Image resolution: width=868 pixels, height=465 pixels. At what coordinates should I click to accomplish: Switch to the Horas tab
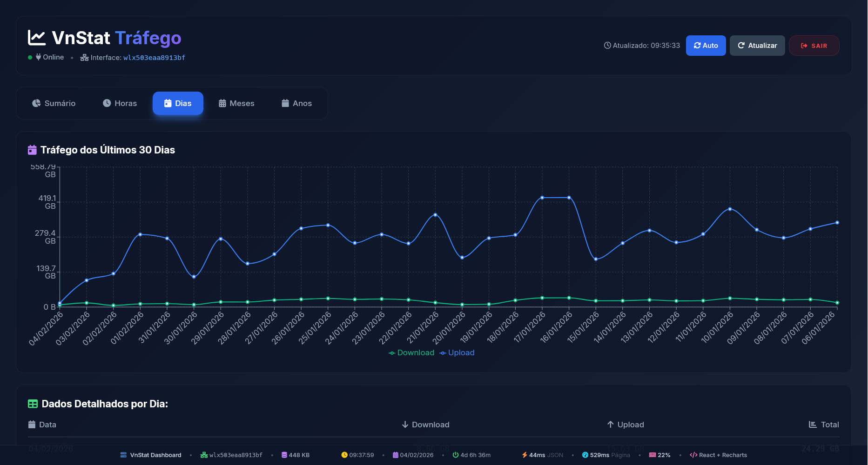coord(120,103)
